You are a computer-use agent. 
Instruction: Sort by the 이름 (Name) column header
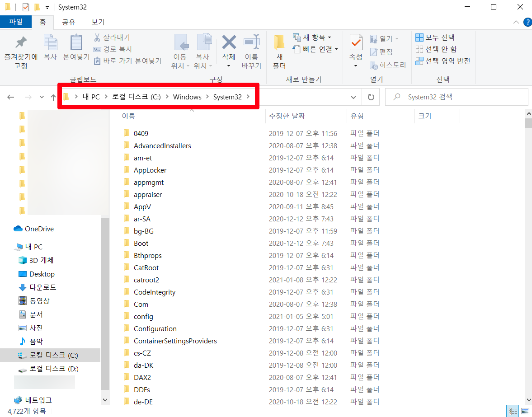(128, 116)
